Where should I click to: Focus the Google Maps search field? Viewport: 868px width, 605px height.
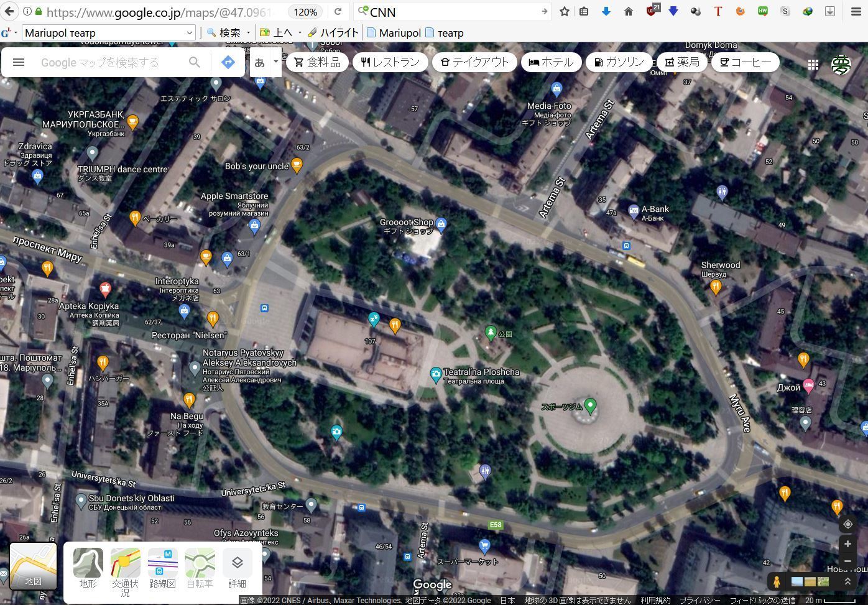[111, 62]
